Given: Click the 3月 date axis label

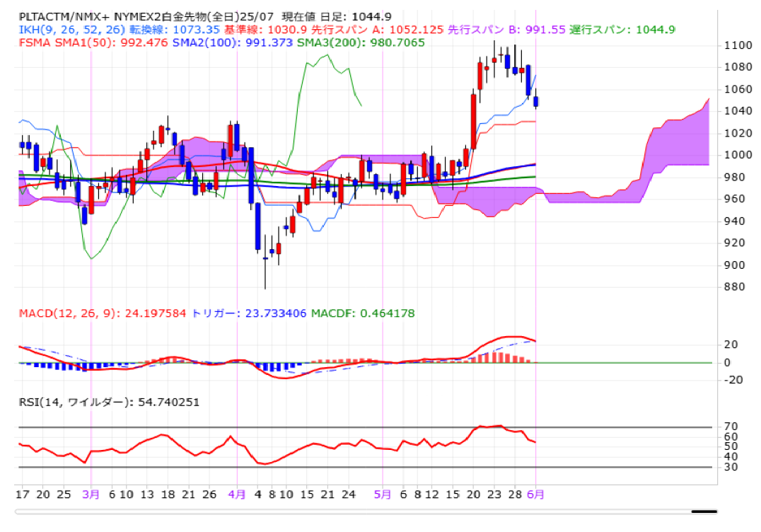Looking at the screenshot, I should click(x=91, y=495).
